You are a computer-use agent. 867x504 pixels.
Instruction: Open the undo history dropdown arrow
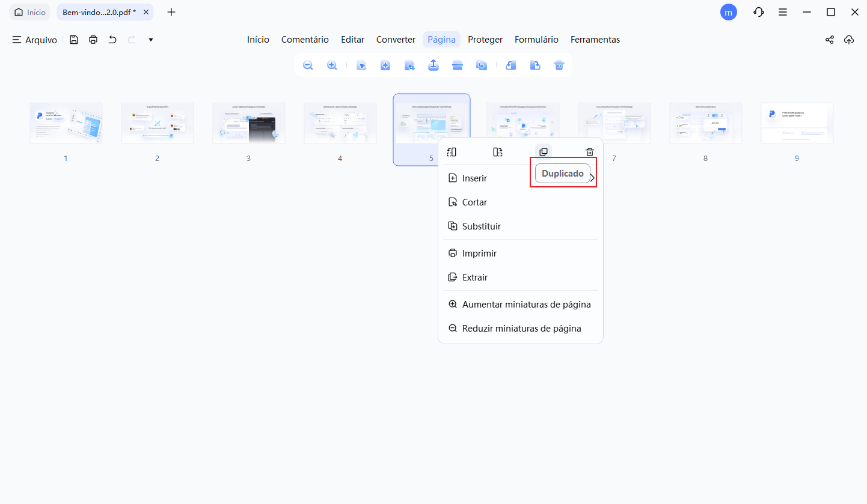150,40
